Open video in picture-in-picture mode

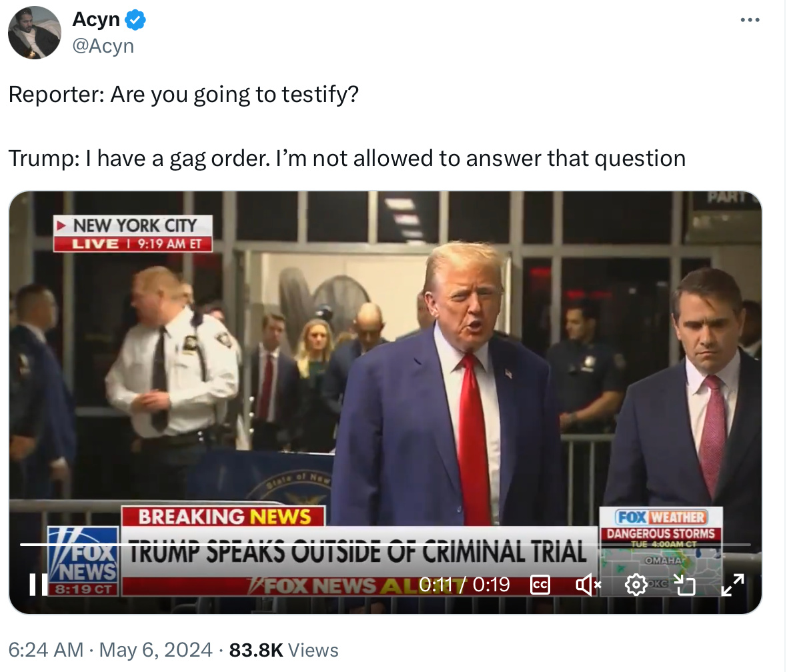684,585
